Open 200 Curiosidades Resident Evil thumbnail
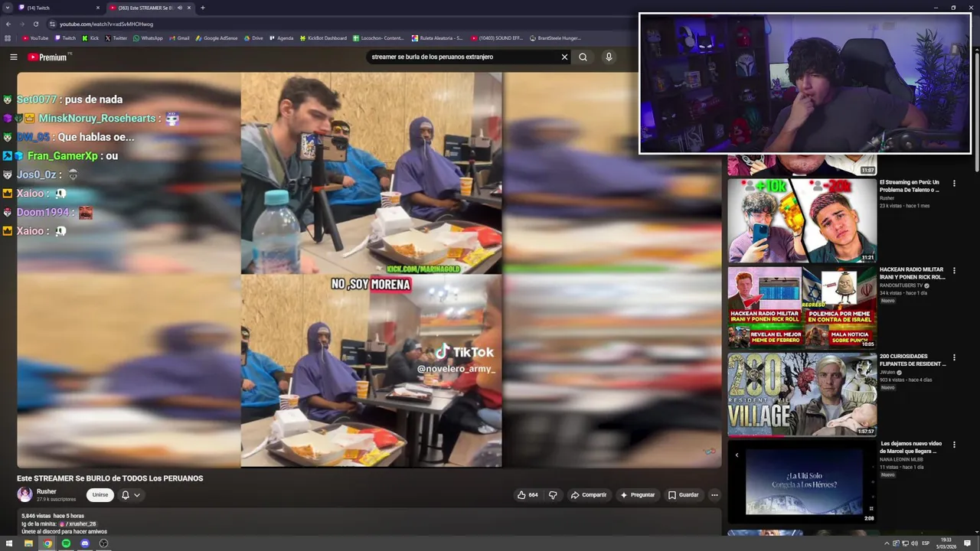The width and height of the screenshot is (980, 551). [x=802, y=395]
